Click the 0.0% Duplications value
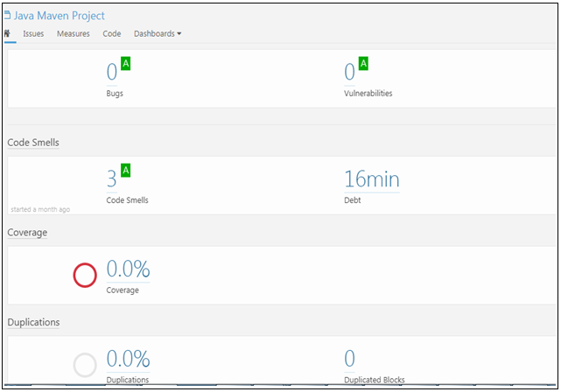The width and height of the screenshot is (561, 392). tap(128, 359)
